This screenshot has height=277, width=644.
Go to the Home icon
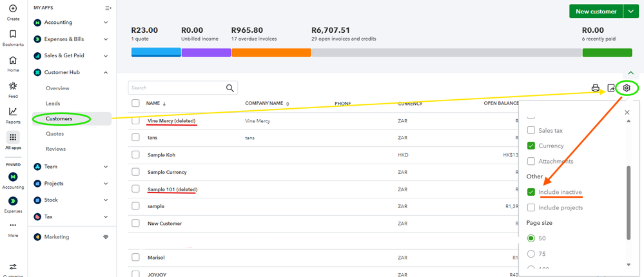tap(13, 61)
